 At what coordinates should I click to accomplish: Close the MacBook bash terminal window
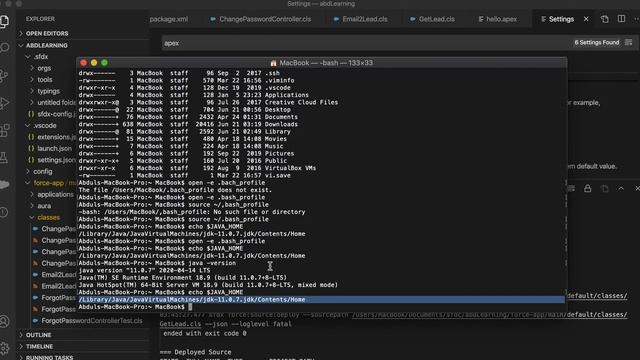click(x=84, y=62)
